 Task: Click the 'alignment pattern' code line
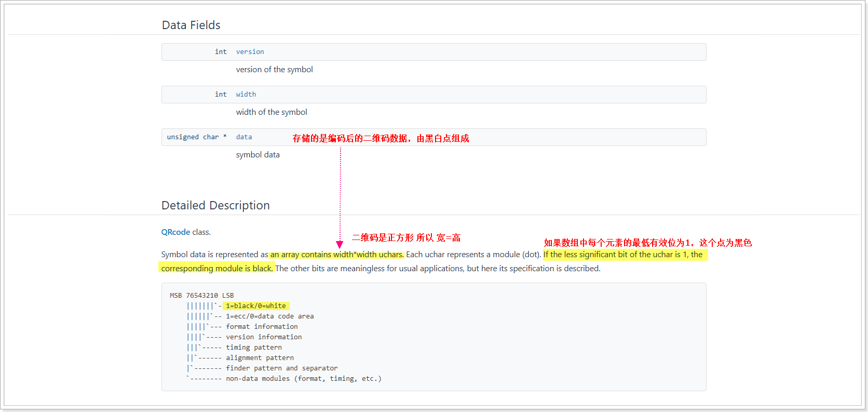point(260,358)
